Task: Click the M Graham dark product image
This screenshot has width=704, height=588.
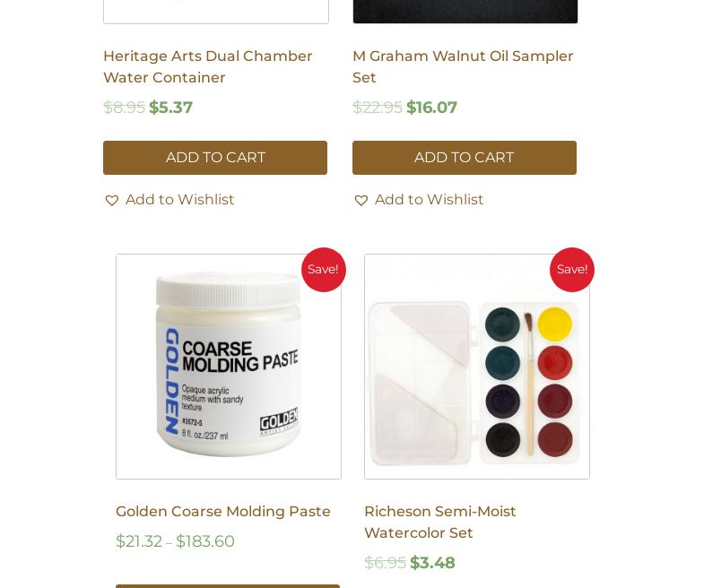Action: (465, 12)
